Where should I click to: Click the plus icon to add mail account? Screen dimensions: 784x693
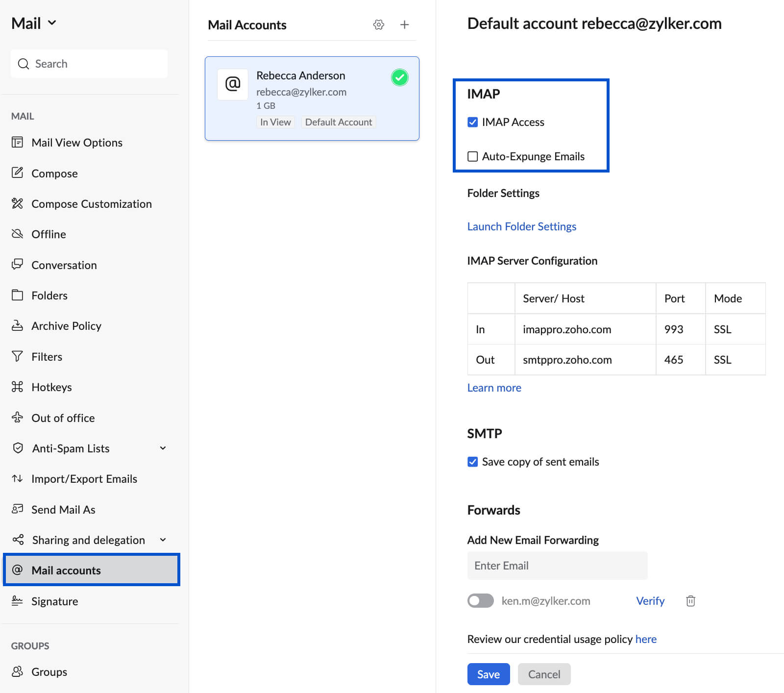click(404, 25)
